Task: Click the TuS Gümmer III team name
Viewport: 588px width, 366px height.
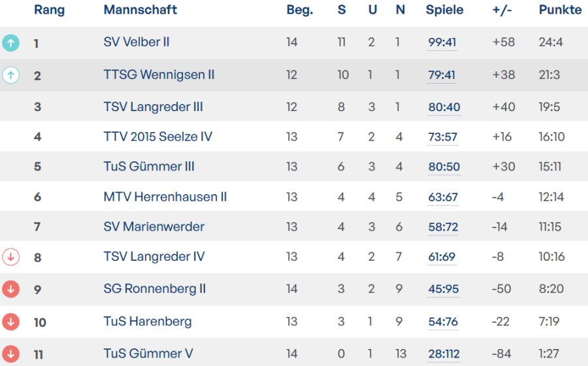Action: pyautogui.click(x=149, y=167)
